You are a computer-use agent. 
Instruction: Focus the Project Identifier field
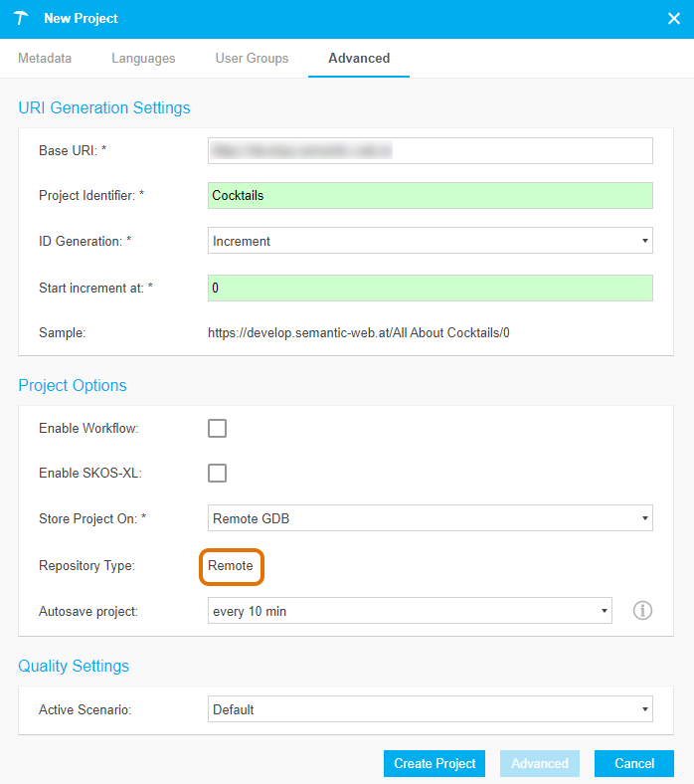[431, 196]
